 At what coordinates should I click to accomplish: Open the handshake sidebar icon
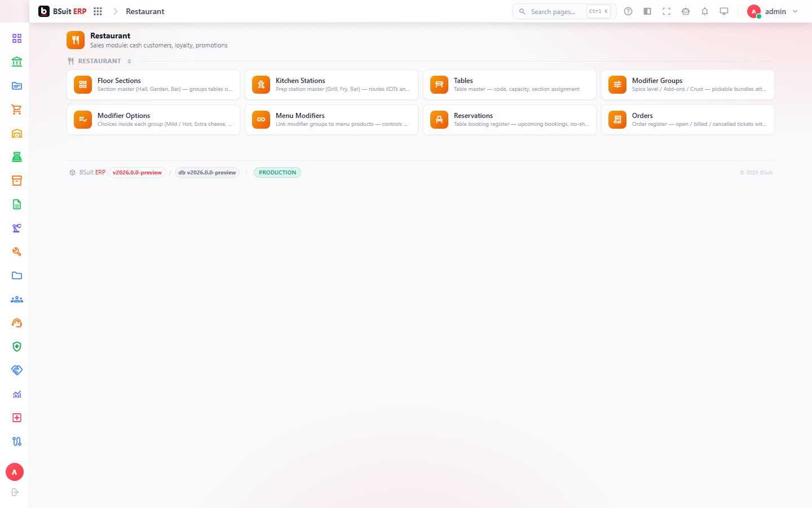[17, 370]
